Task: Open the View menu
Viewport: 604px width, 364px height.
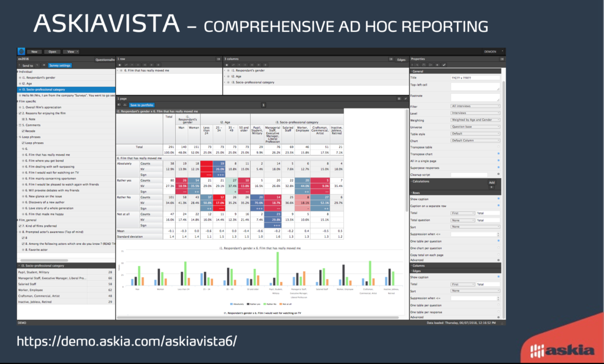Action: [71, 51]
